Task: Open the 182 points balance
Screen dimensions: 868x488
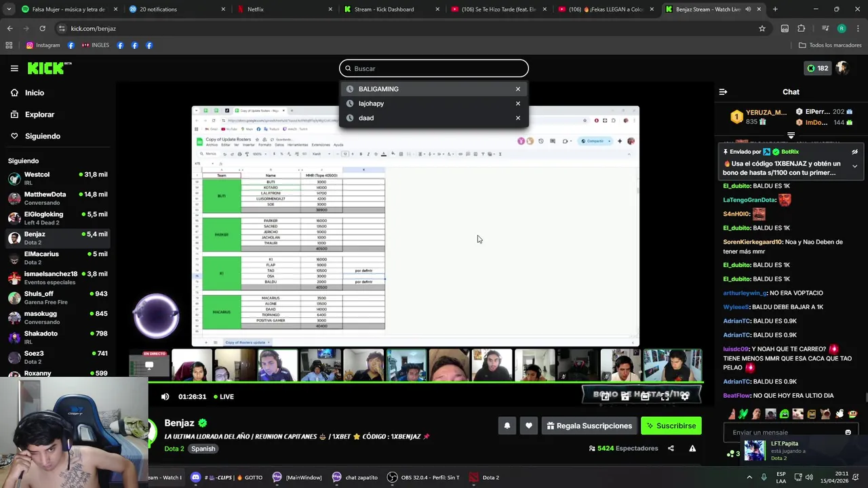Action: 817,68
